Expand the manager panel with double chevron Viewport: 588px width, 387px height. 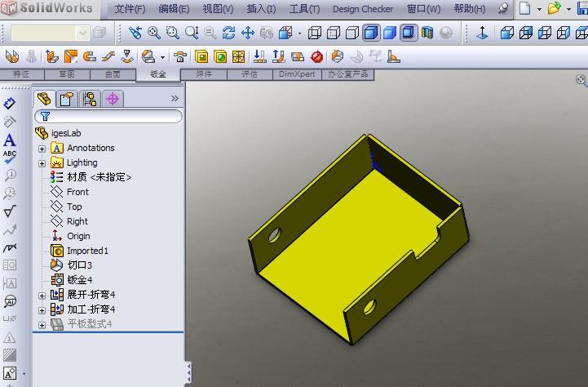pyautogui.click(x=175, y=98)
